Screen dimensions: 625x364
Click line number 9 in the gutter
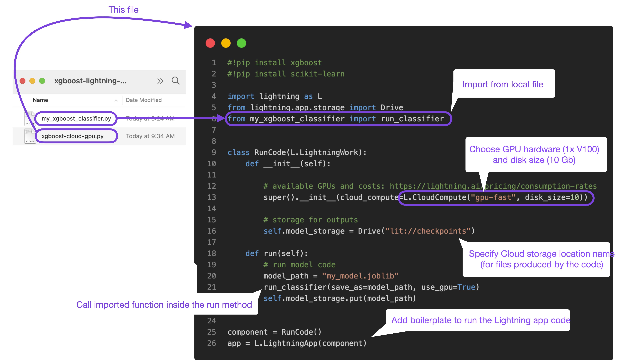point(214,152)
